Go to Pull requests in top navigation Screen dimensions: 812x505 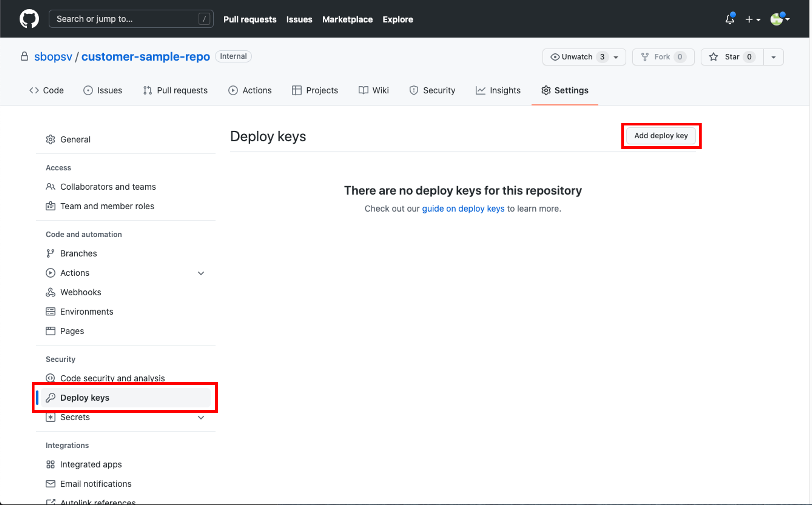click(x=250, y=19)
